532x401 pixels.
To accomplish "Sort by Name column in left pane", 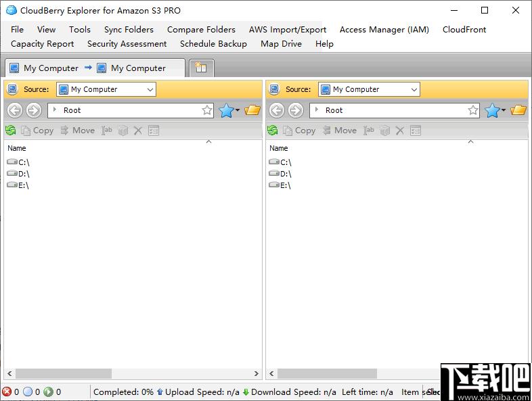I will click(17, 148).
